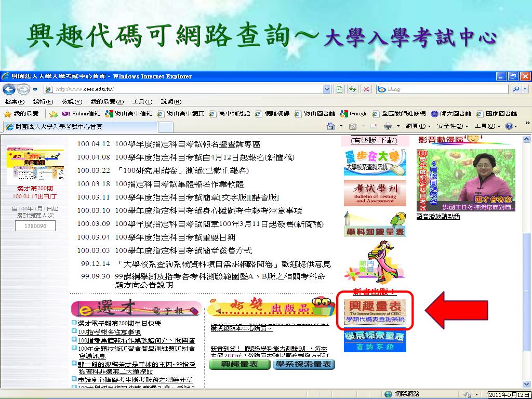Open the Yahoo信箱 favorite link
532x399 pixels.
click(81, 114)
